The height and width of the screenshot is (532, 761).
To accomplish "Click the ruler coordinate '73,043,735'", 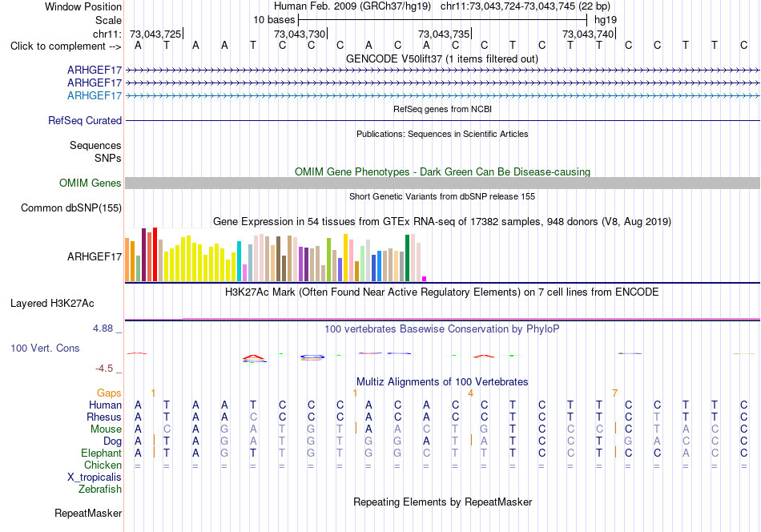I will click(444, 34).
